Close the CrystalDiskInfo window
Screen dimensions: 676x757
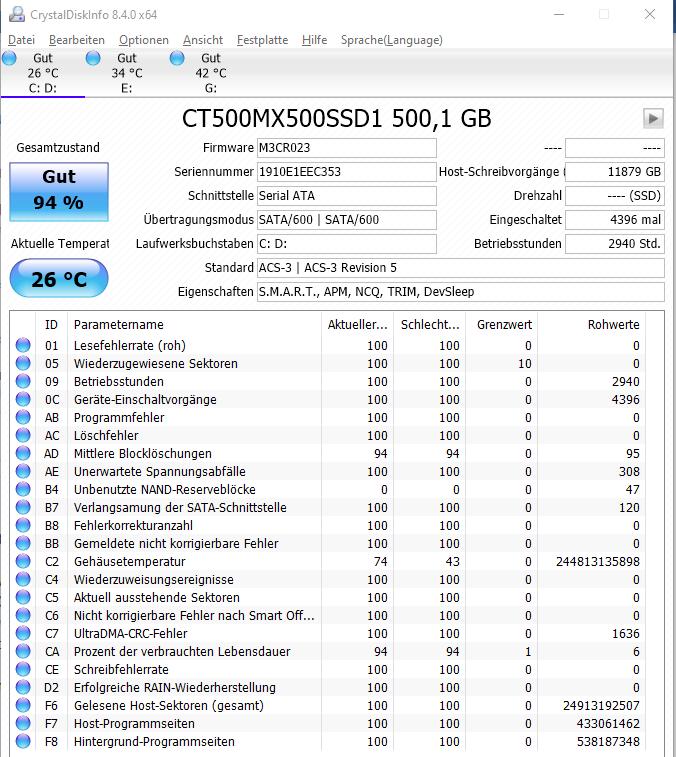click(650, 14)
